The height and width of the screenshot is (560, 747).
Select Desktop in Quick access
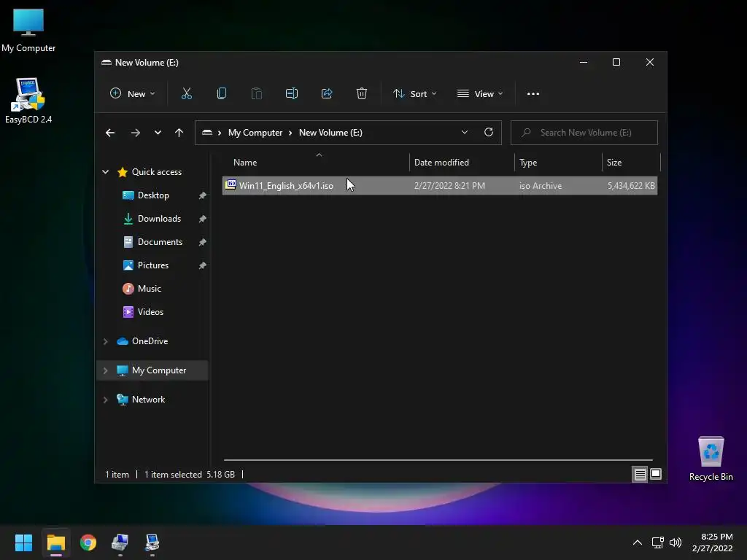pyautogui.click(x=153, y=195)
